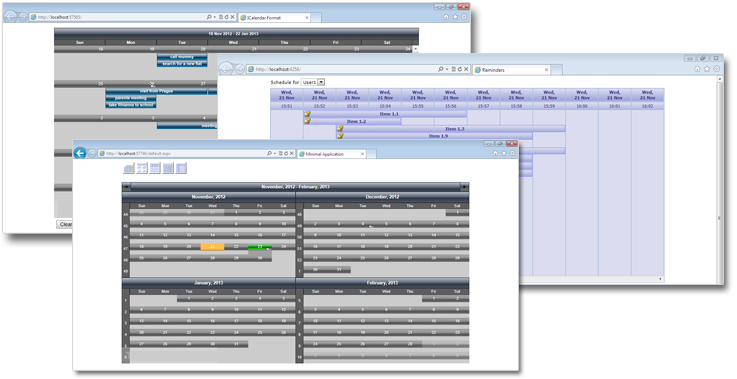The image size is (737, 379).
Task: Select green highlighted day 23 in November 2012
Action: [259, 247]
